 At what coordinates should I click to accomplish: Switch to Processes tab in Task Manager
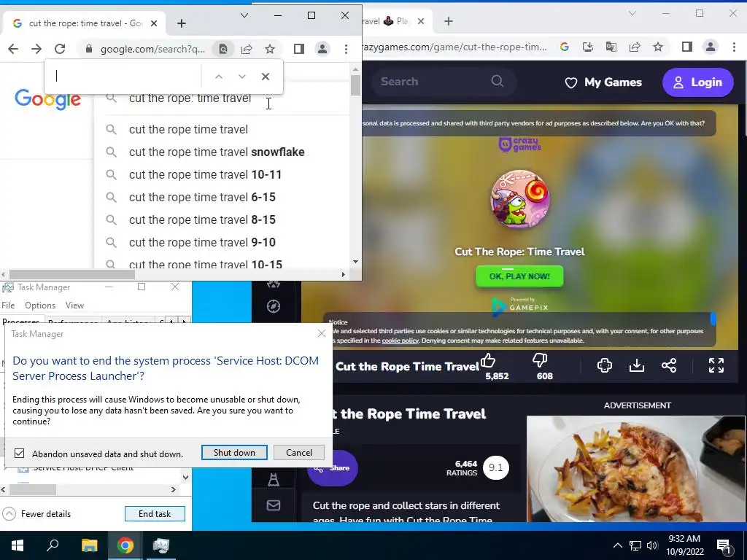pyautogui.click(x=21, y=321)
